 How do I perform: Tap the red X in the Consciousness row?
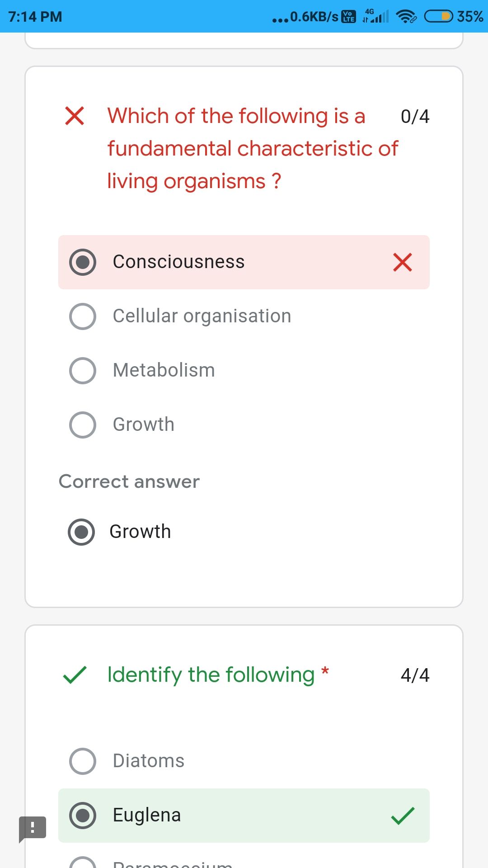click(x=402, y=262)
